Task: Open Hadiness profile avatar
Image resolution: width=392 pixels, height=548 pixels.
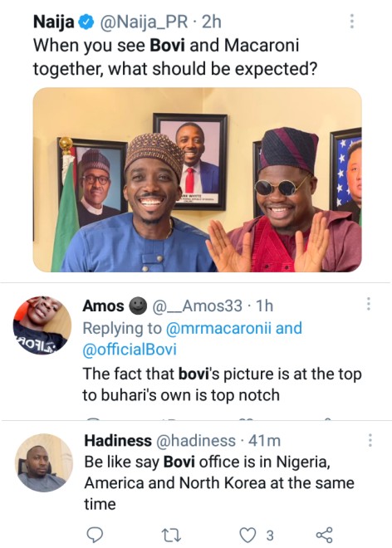Action: 44,462
